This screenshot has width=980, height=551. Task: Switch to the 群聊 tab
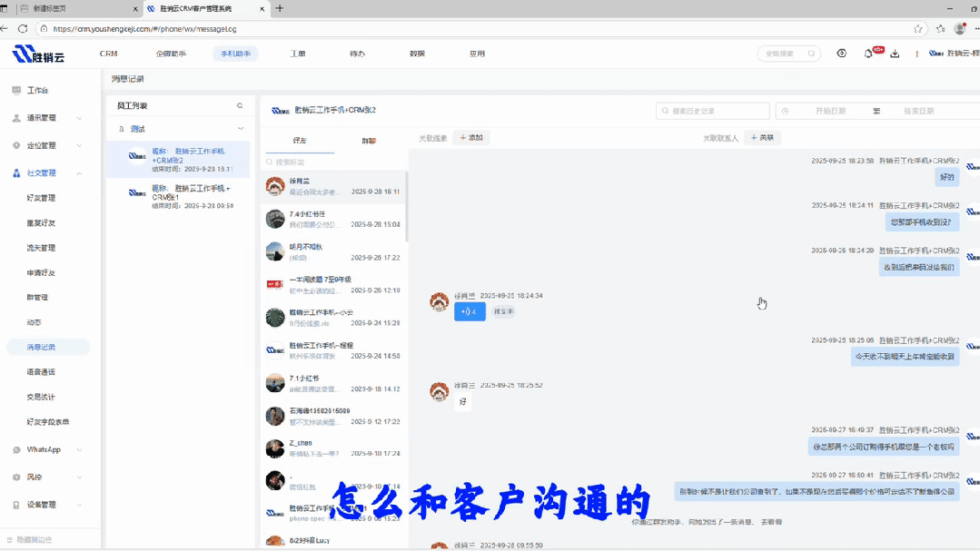pyautogui.click(x=369, y=141)
